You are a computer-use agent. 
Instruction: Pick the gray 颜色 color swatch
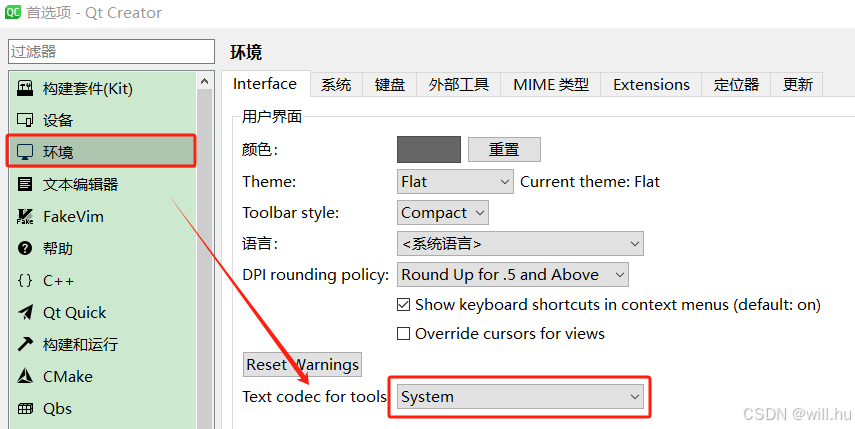(x=429, y=149)
